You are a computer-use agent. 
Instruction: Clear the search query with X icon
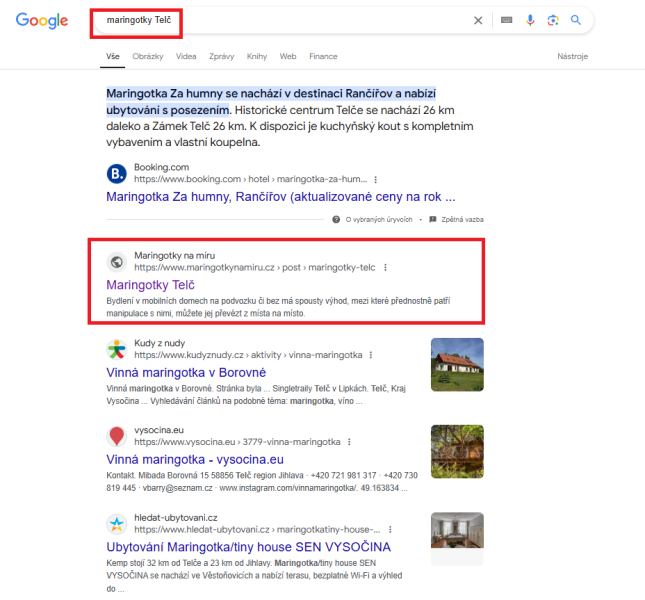(x=478, y=20)
